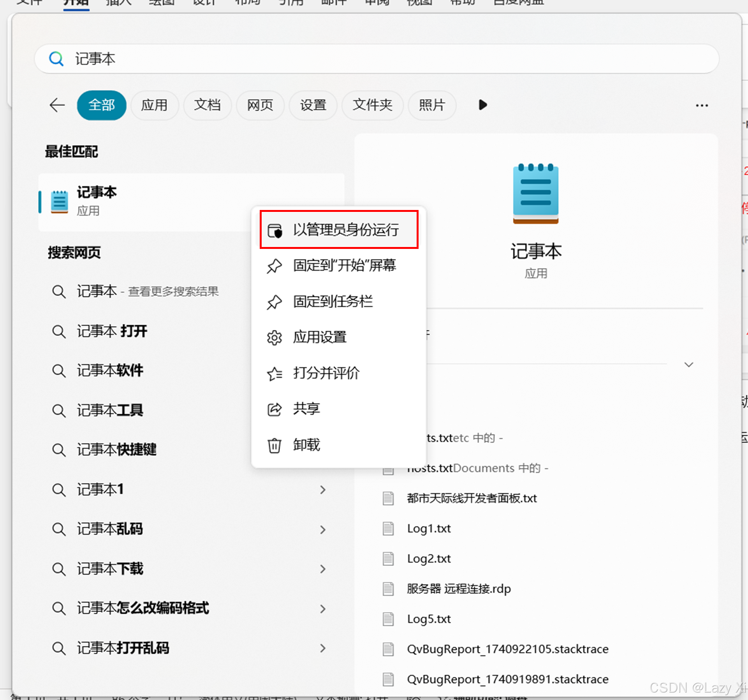Click the 应用设置 gear icon

[274, 337]
